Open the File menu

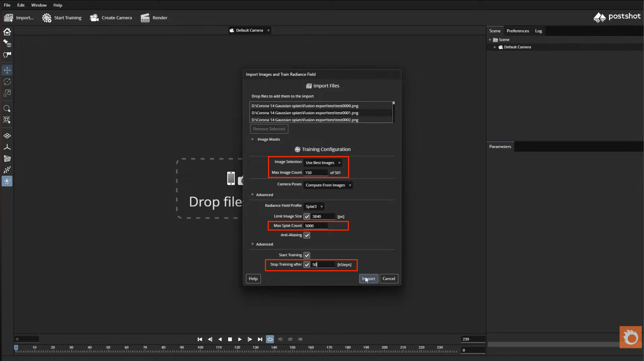coord(7,5)
